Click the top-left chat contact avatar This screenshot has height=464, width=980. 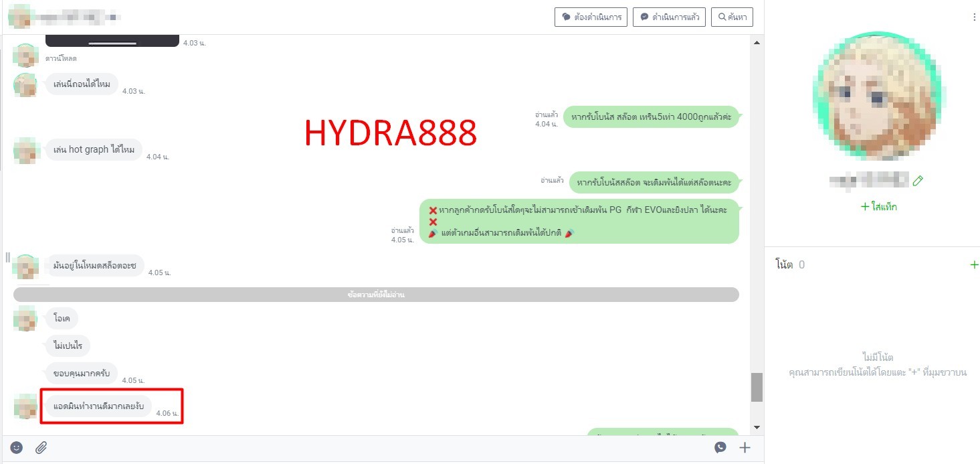pos(19,16)
